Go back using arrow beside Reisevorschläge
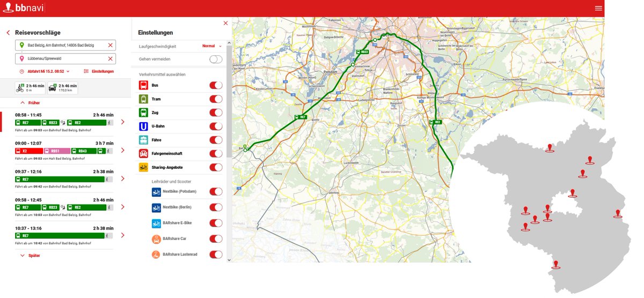Image resolution: width=644 pixels, height=298 pixels. pos(8,33)
